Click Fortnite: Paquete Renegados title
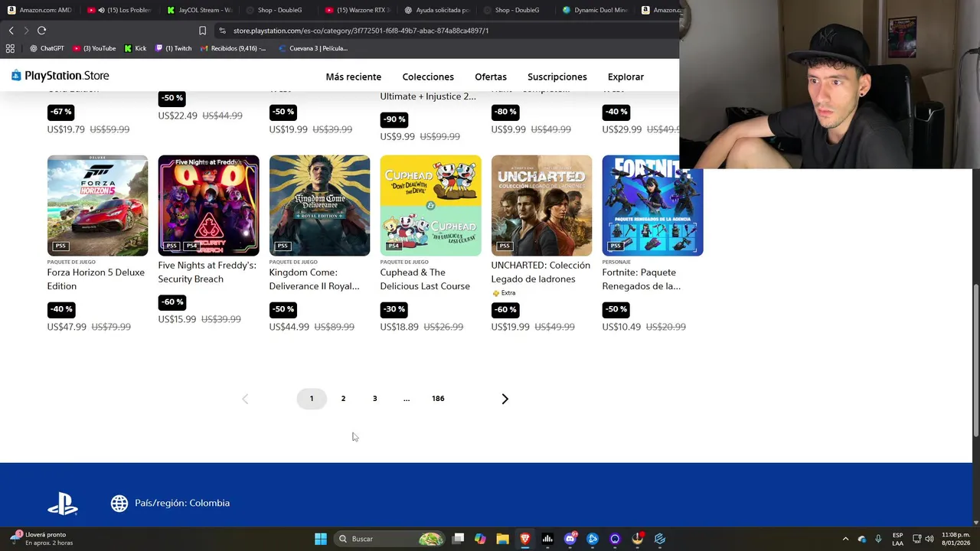Screen dimensions: 980x551 642,279
